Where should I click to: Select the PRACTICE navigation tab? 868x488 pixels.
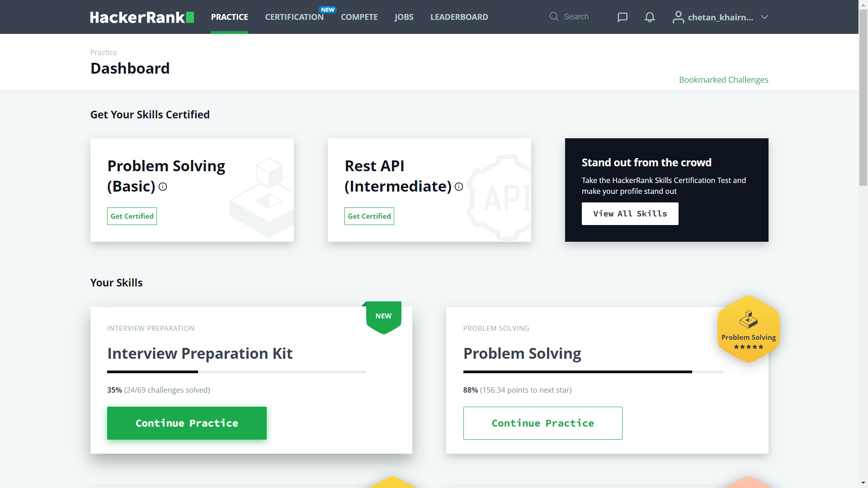(229, 17)
